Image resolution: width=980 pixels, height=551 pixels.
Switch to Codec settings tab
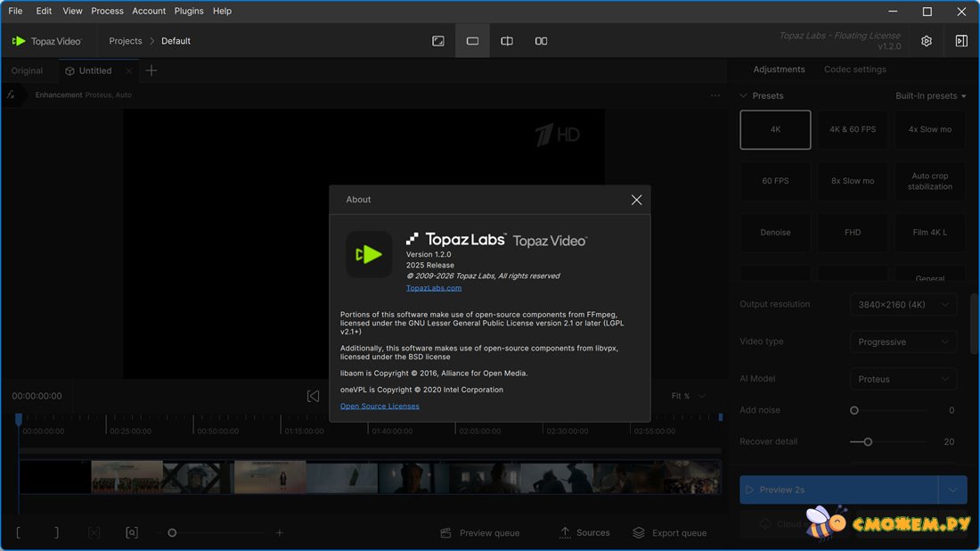click(x=854, y=70)
